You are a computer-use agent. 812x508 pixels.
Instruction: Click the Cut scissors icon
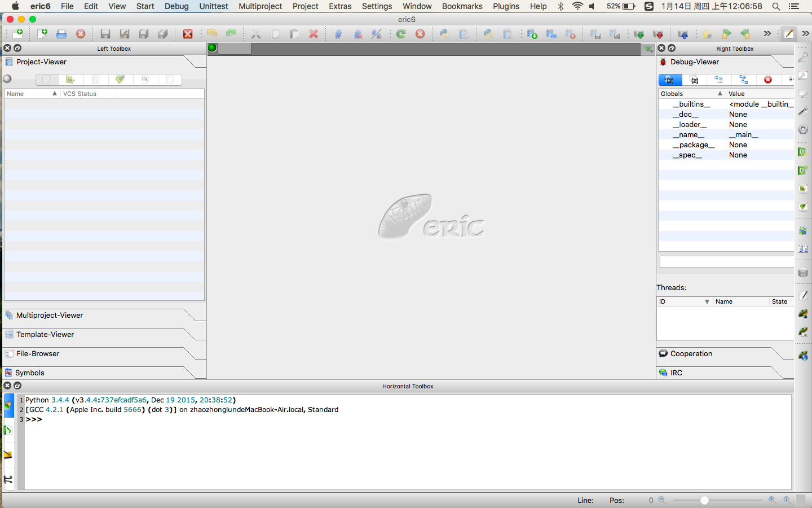pyautogui.click(x=256, y=34)
